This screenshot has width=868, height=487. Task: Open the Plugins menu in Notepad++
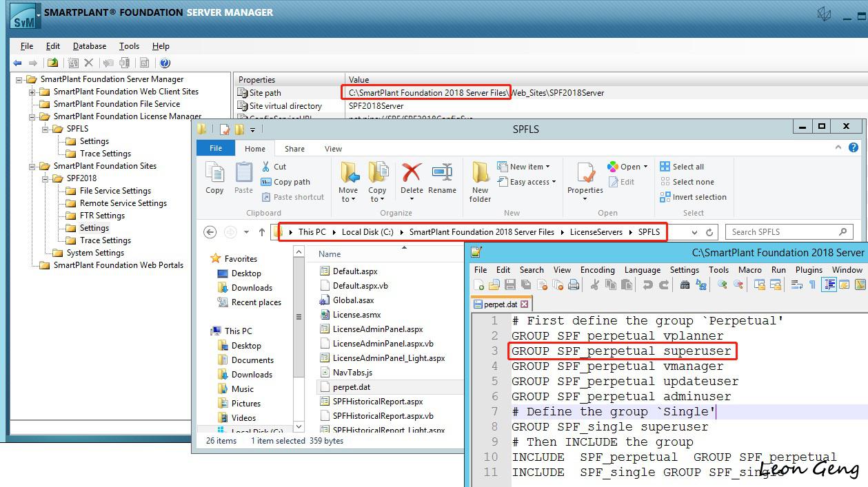point(809,270)
